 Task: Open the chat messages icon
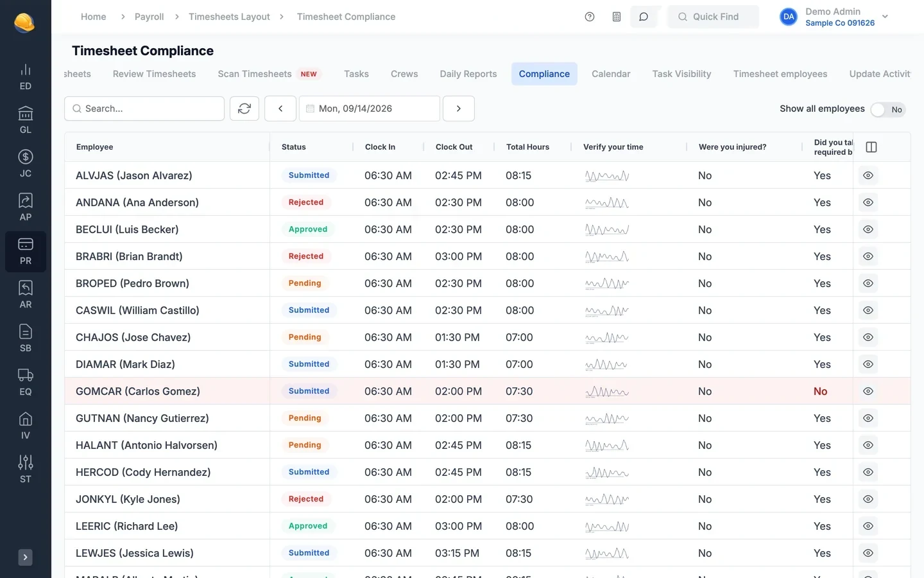[644, 17]
